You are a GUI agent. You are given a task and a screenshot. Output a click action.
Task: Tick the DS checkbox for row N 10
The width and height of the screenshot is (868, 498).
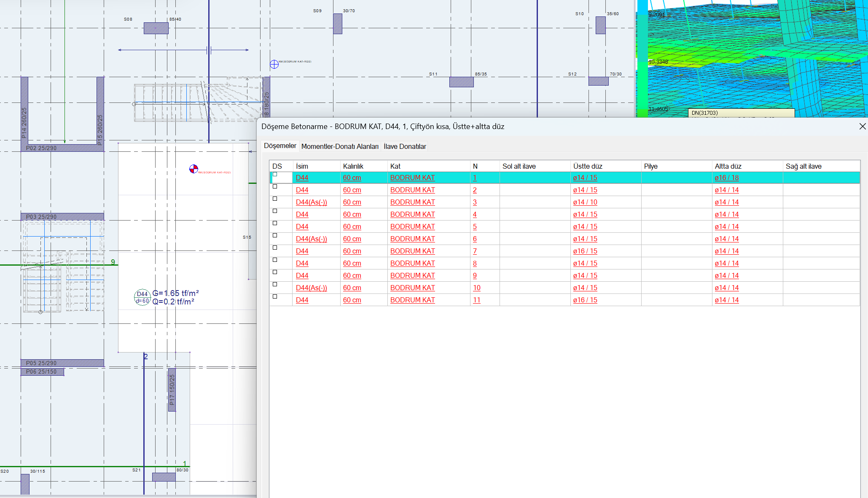tap(275, 284)
